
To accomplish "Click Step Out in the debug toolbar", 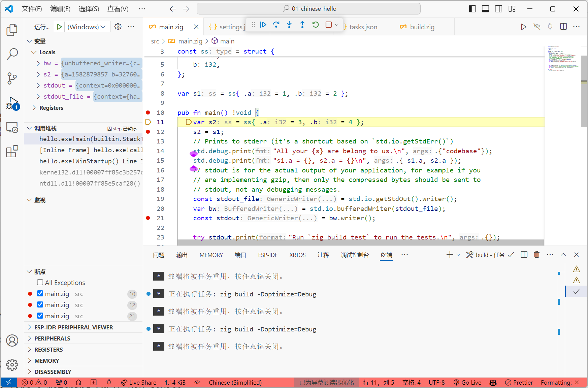I will (302, 25).
